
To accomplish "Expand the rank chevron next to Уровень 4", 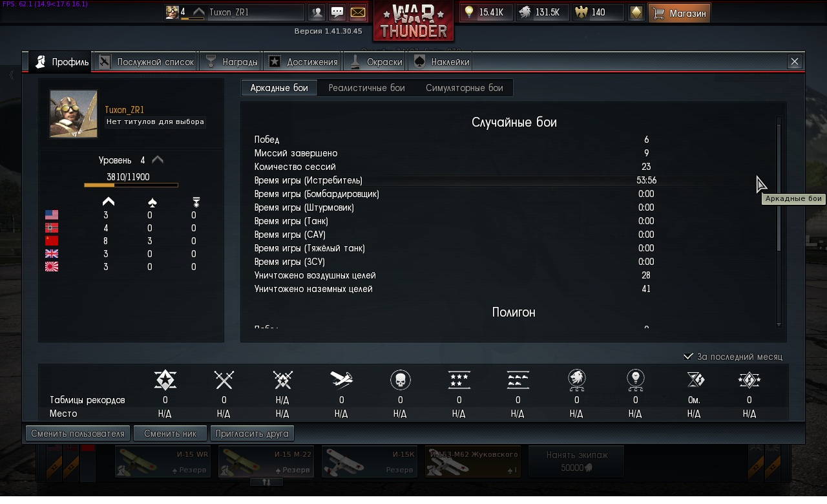I will click(158, 160).
